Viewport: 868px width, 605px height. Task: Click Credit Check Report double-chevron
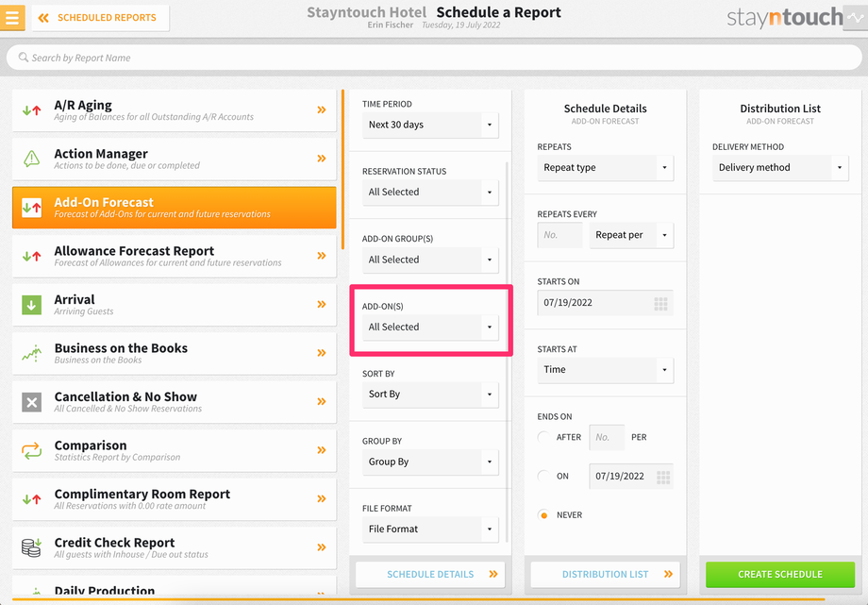click(322, 547)
